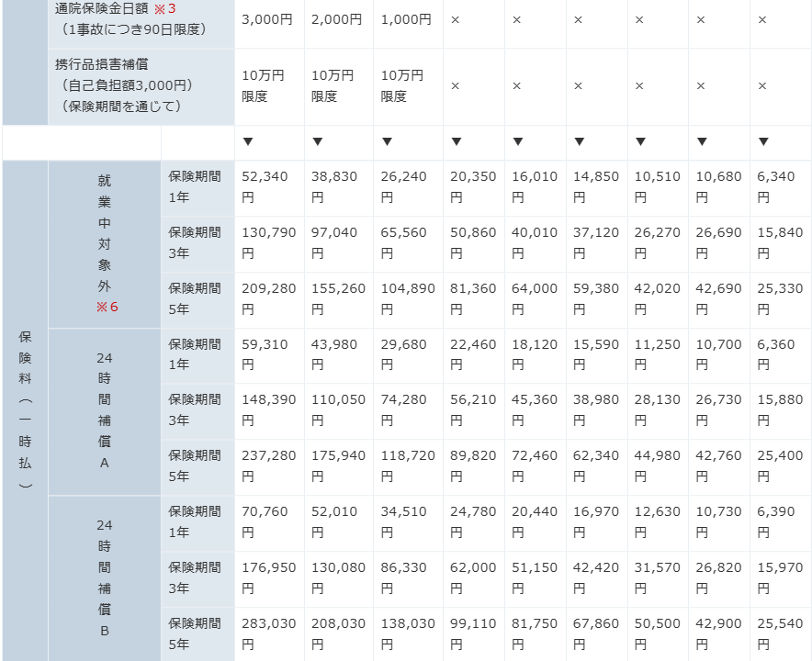Click the ▼ arrow above 38,830円
Viewport: 812px width, 661px height.
[x=318, y=141]
